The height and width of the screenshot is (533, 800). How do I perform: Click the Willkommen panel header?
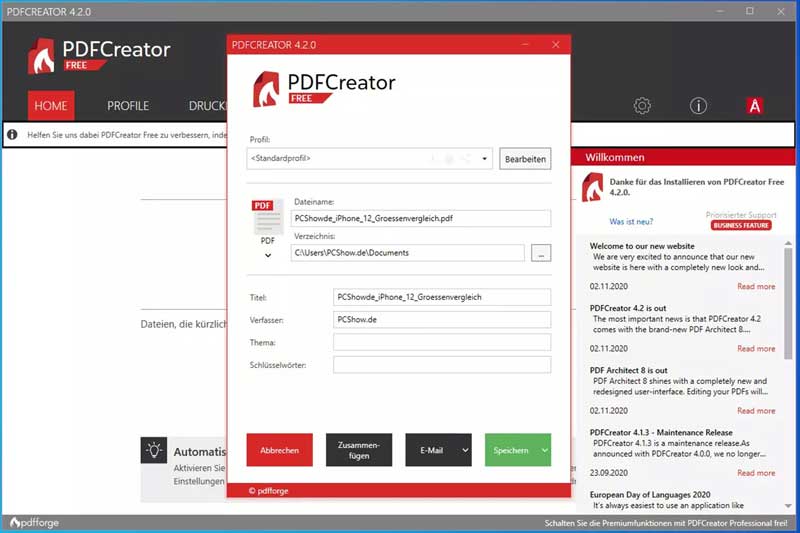click(683, 157)
